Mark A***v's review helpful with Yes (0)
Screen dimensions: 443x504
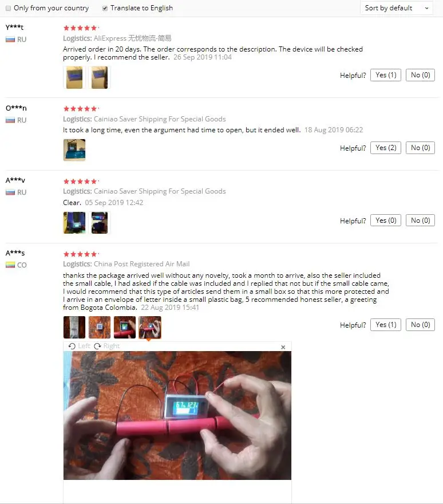386,220
